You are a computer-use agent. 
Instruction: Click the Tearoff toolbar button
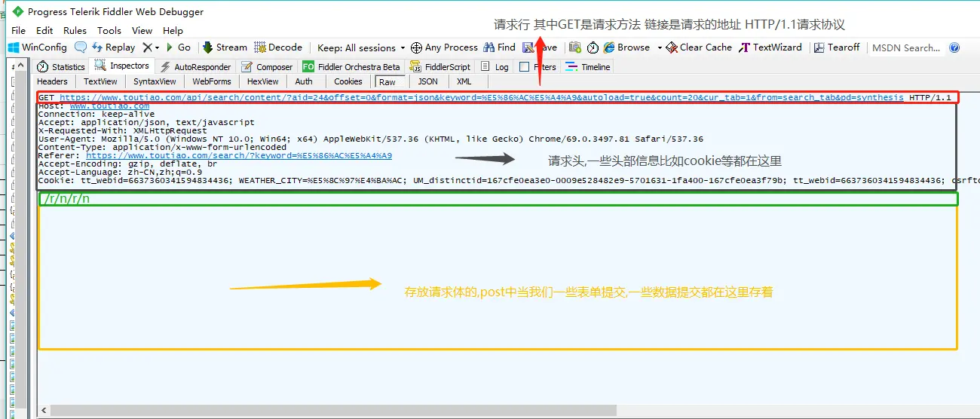[837, 47]
